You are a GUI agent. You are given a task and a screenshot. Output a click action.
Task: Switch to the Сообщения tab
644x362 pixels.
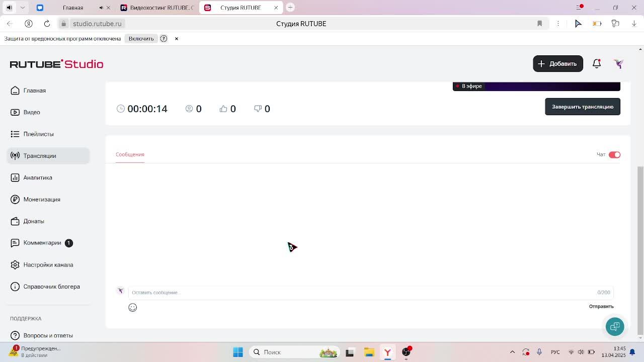point(130,154)
